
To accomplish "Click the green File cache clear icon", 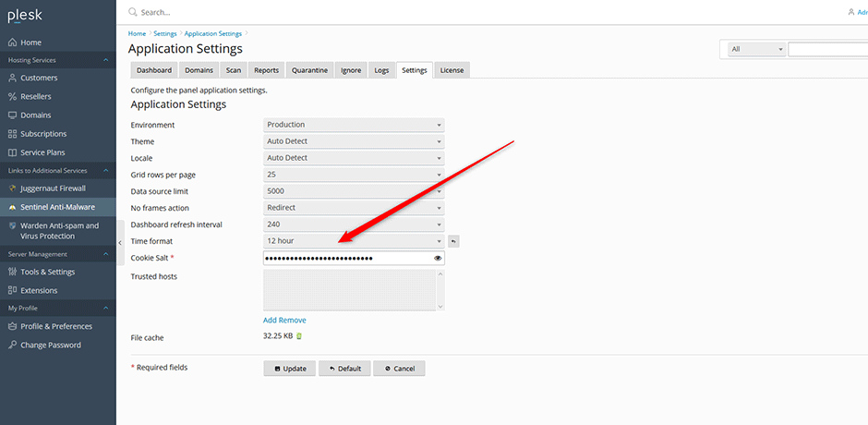I will (x=298, y=336).
